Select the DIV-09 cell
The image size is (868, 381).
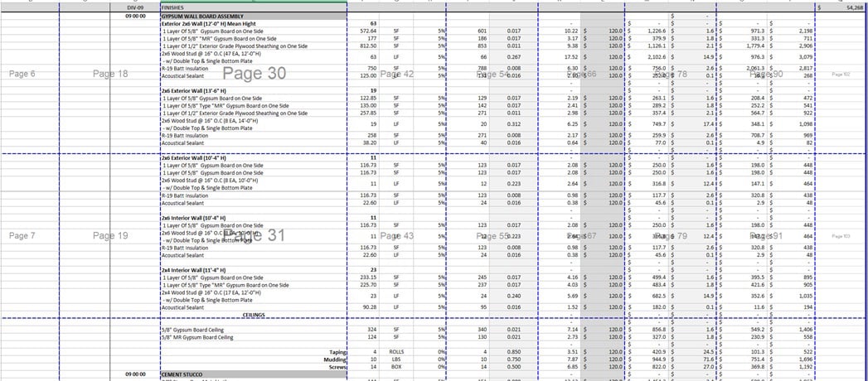[x=135, y=9]
